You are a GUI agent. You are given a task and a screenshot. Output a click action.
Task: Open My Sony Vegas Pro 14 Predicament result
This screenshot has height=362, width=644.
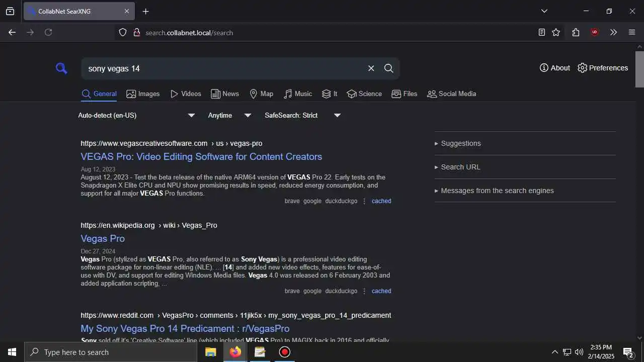(x=185, y=329)
